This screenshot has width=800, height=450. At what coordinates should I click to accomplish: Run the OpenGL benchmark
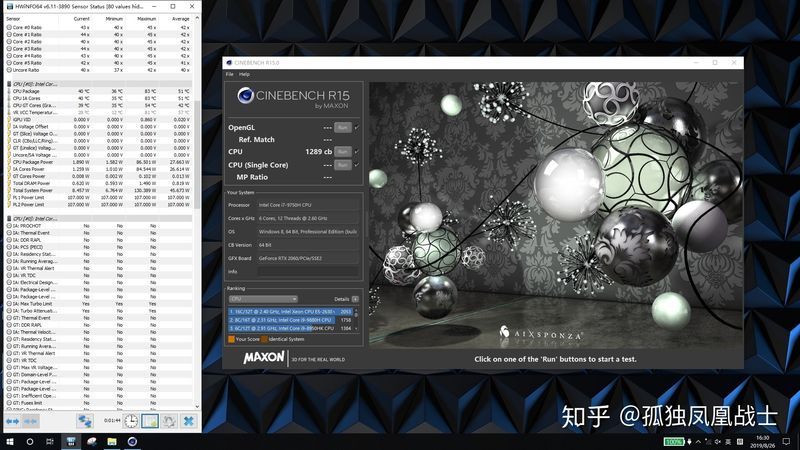[343, 128]
